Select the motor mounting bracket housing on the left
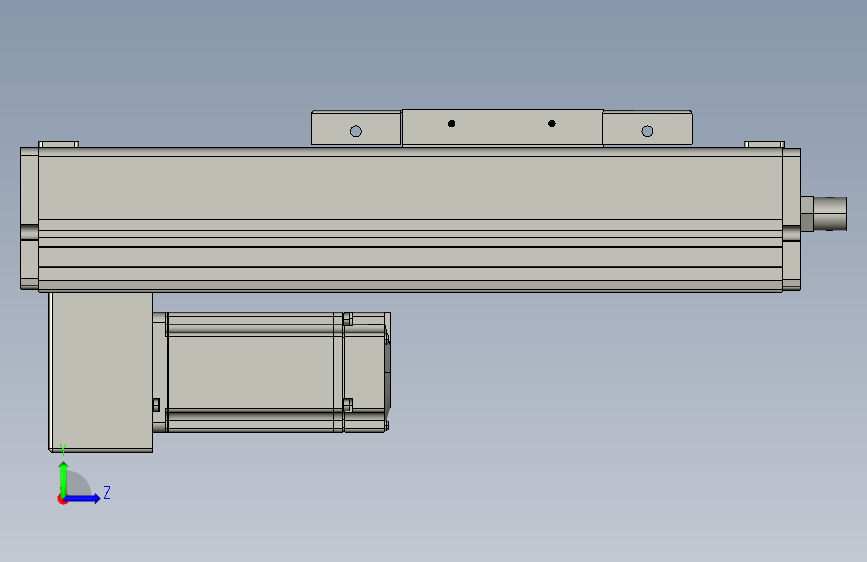The width and height of the screenshot is (867, 562). click(101, 372)
